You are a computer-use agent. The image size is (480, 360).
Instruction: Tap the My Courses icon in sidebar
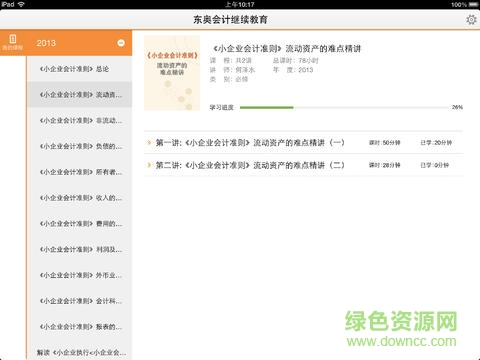tap(13, 42)
